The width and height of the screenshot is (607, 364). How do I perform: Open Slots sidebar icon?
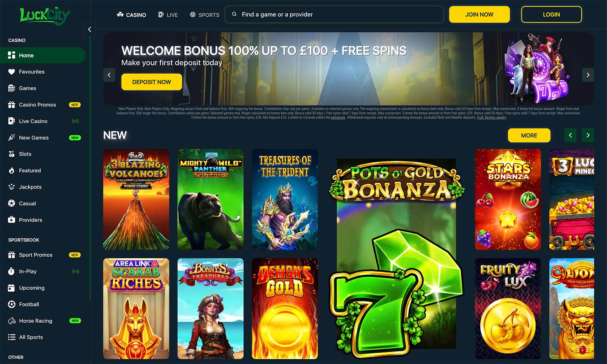click(11, 154)
